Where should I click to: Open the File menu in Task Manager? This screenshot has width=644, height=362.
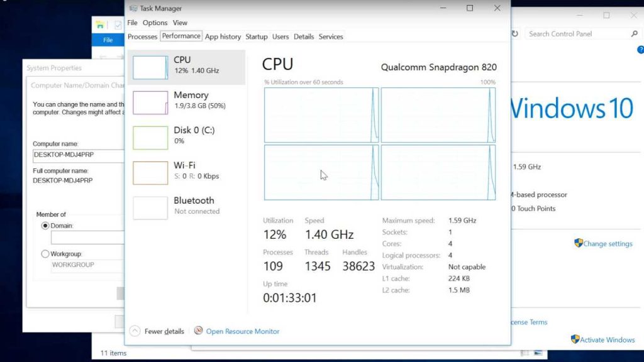[x=132, y=23]
